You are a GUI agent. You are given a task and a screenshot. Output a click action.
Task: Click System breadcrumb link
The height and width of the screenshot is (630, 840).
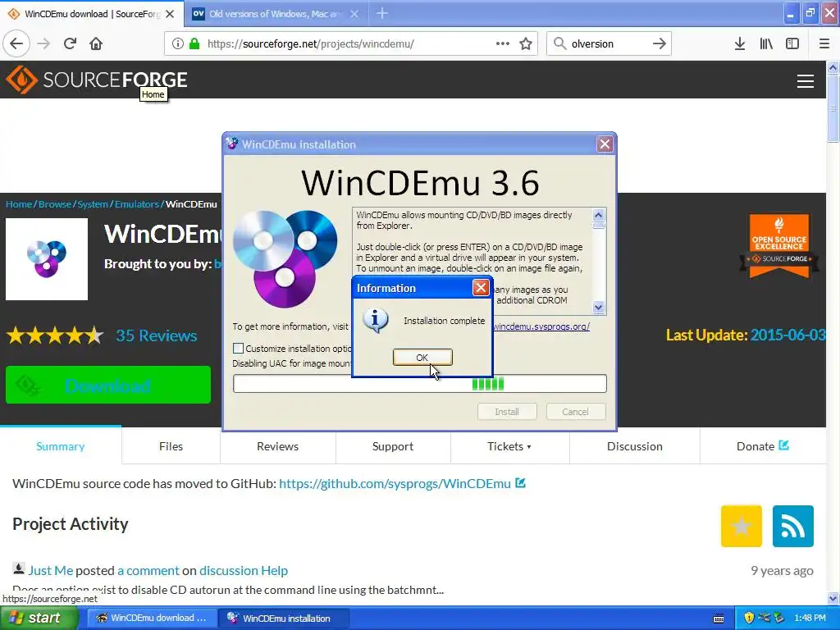tap(93, 204)
